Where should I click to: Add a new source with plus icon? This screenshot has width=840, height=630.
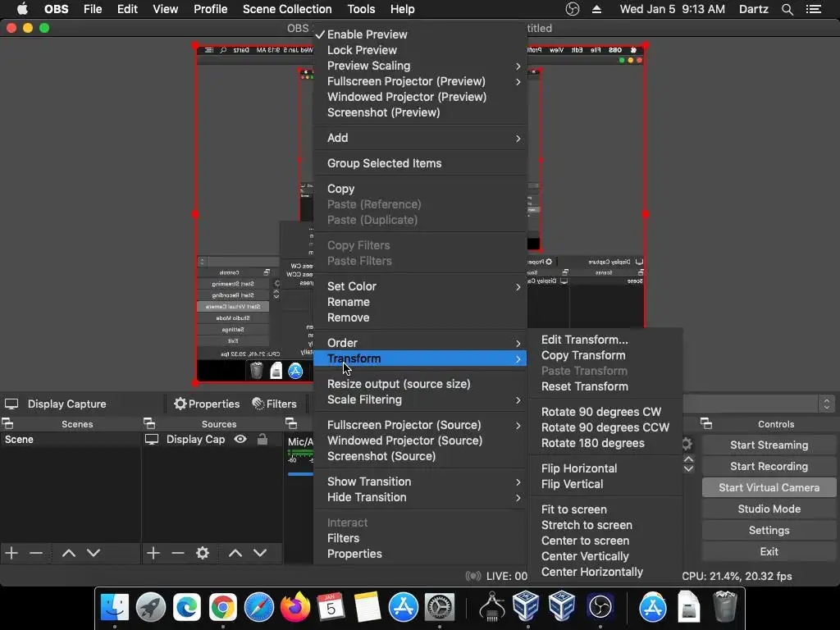pos(153,553)
